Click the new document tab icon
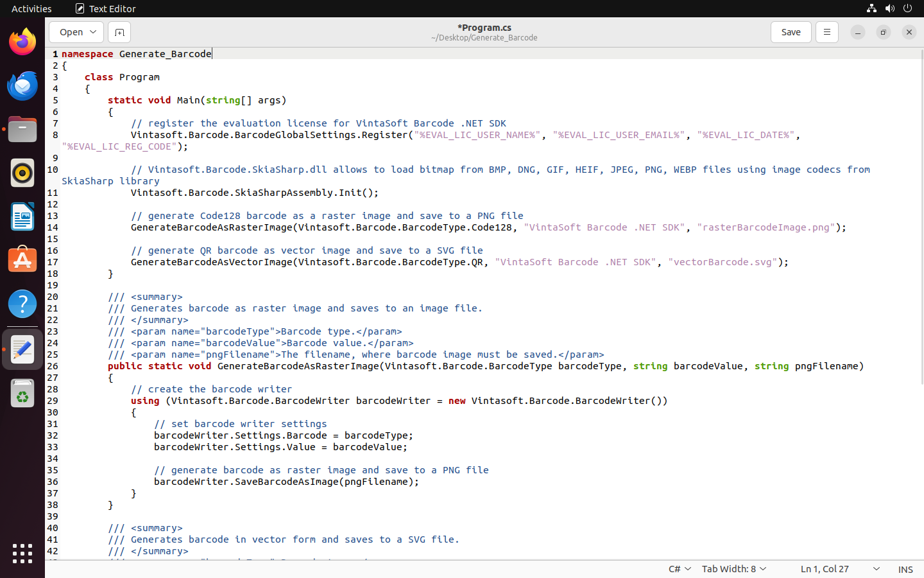Viewport: 924px width, 578px height. [x=119, y=32]
